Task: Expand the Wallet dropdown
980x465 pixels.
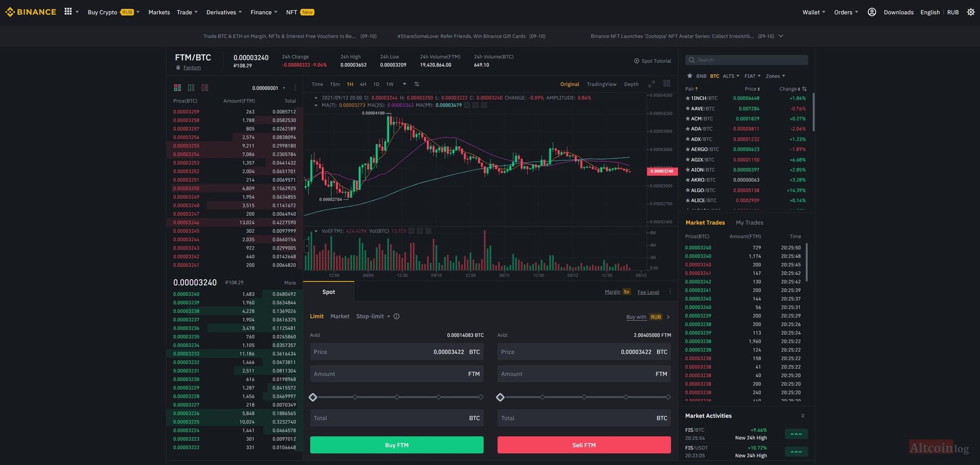Action: point(814,12)
